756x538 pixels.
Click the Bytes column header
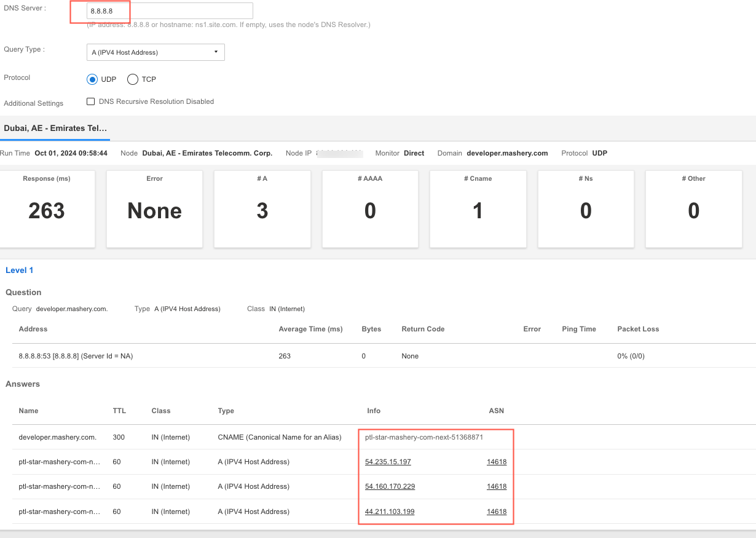coord(371,329)
